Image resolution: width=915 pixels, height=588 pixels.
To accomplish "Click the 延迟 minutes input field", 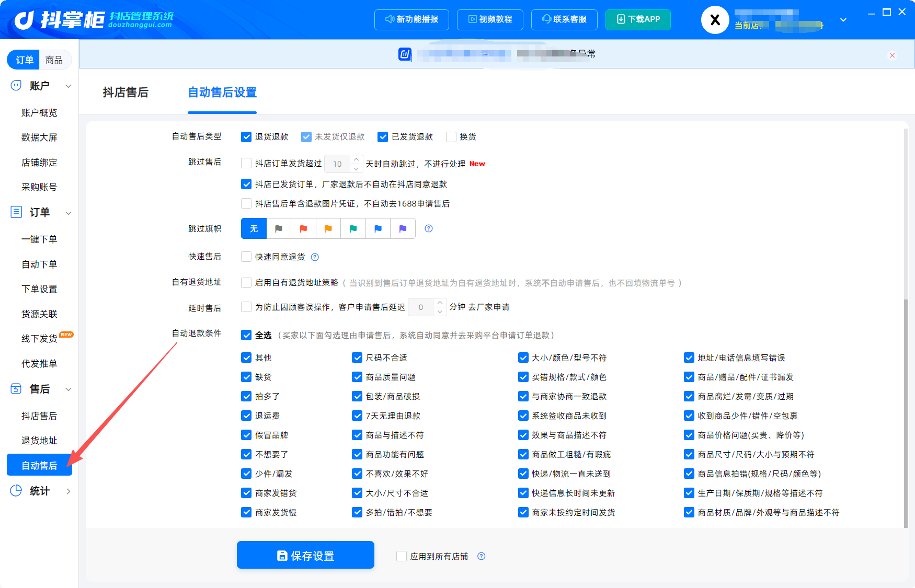I will coord(420,307).
